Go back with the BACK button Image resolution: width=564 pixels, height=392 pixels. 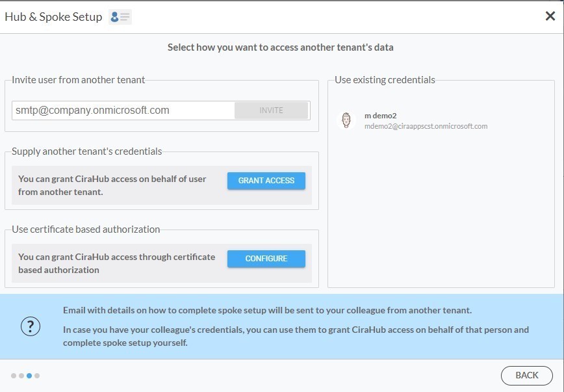[x=526, y=376]
